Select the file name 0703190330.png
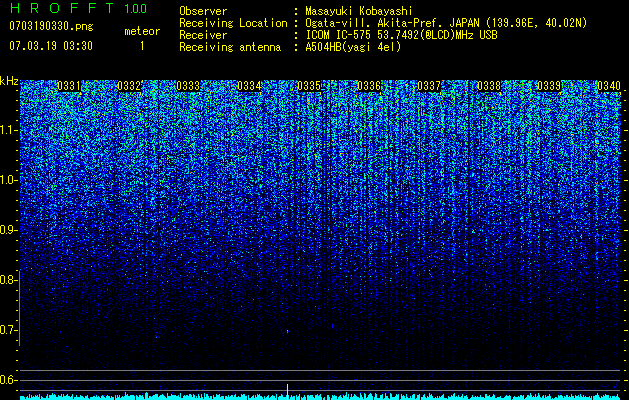Screen dimensions: 629x400 coord(51,26)
